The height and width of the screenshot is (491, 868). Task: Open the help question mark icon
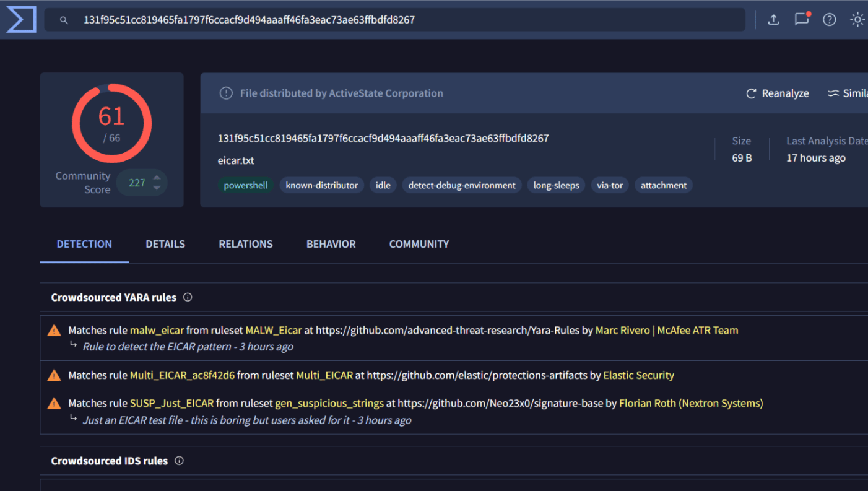click(830, 20)
